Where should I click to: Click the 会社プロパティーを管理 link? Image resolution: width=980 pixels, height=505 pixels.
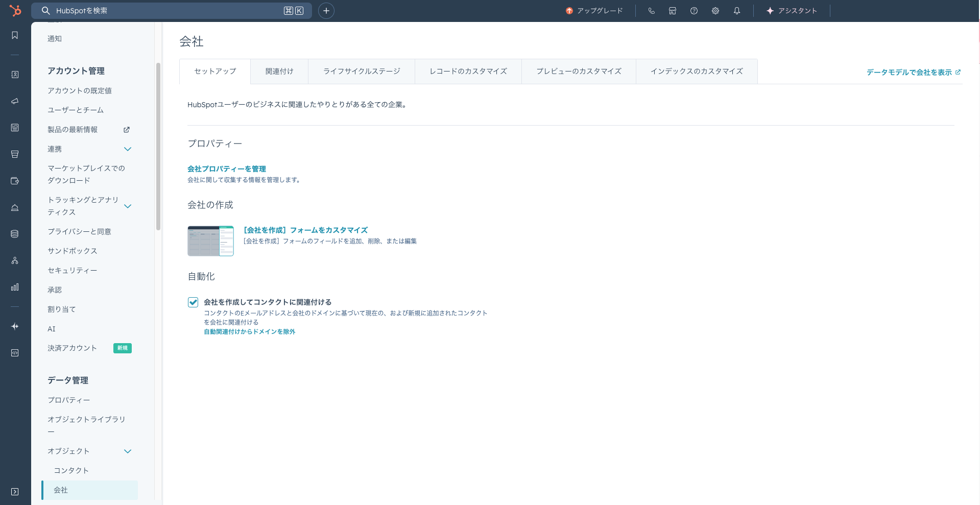(227, 169)
